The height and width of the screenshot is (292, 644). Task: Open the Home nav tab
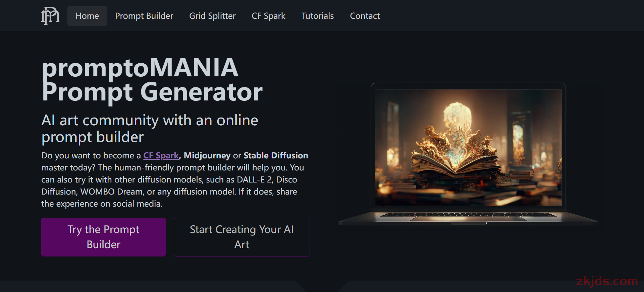pyautogui.click(x=87, y=16)
